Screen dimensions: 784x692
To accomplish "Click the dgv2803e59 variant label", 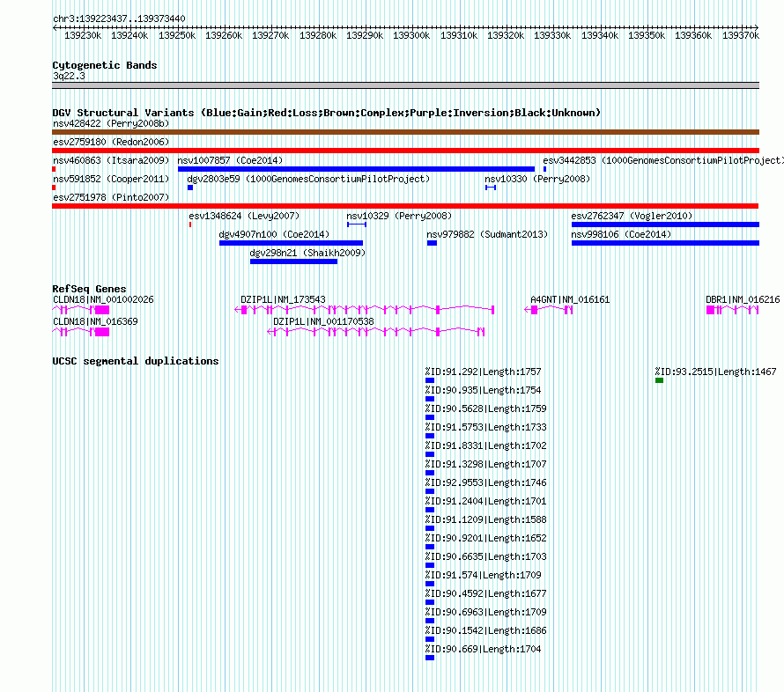I will coord(308,179).
